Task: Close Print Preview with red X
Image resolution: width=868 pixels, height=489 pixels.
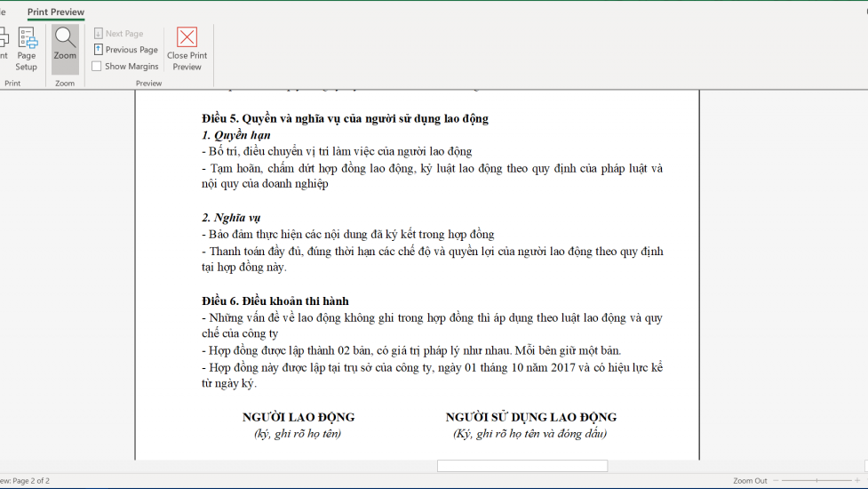Action: pos(187,49)
